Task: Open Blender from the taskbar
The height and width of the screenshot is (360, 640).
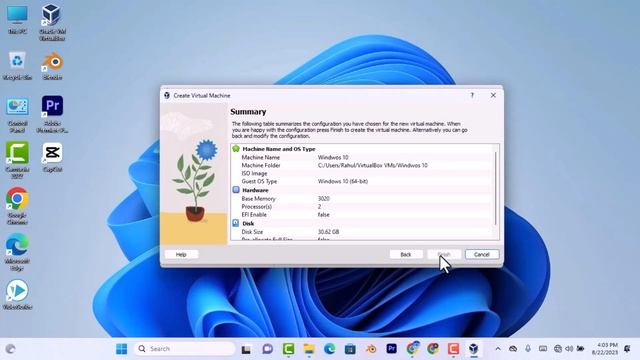Action: point(371,349)
